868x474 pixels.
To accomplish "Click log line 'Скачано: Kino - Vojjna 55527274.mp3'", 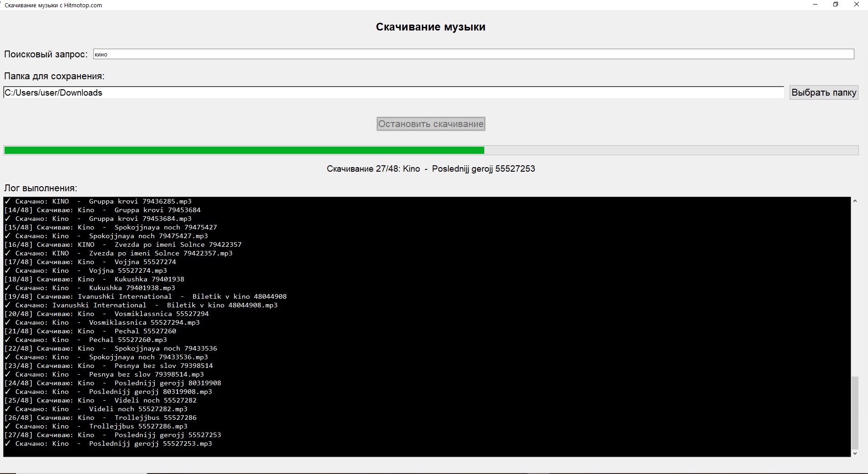I will tap(86, 270).
